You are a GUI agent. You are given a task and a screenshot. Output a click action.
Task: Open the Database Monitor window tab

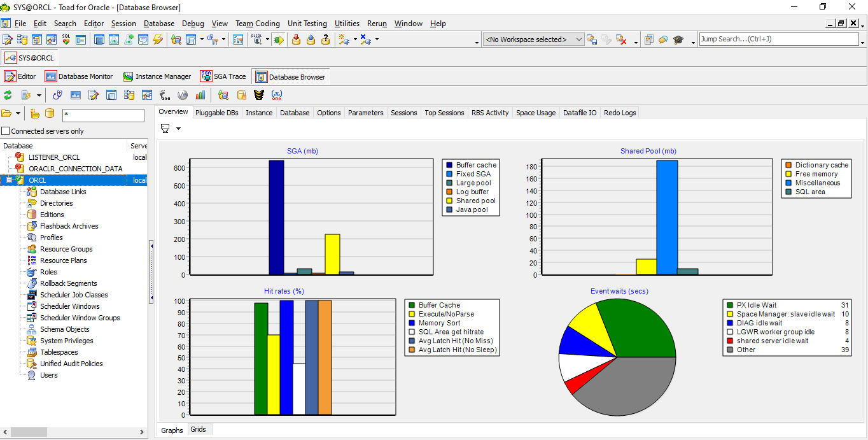pos(79,76)
